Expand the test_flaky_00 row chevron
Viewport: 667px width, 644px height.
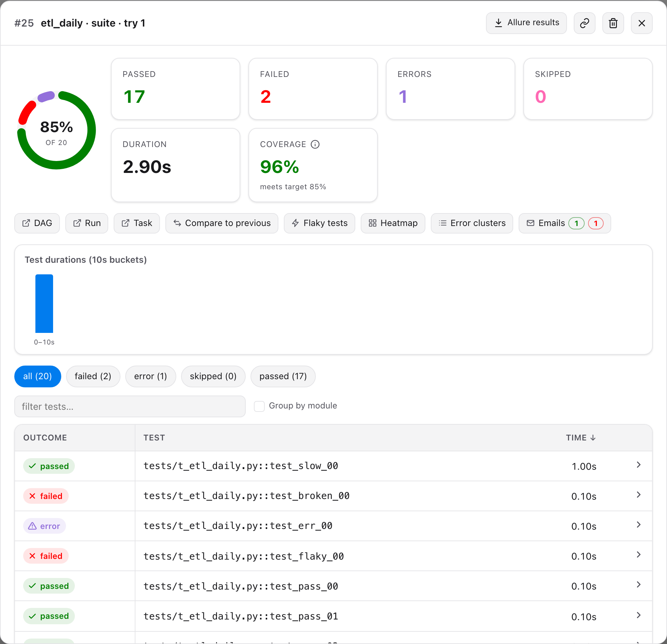pyautogui.click(x=638, y=555)
